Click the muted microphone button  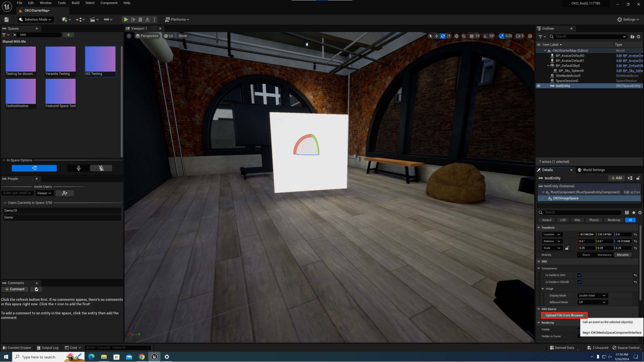[x=101, y=168]
